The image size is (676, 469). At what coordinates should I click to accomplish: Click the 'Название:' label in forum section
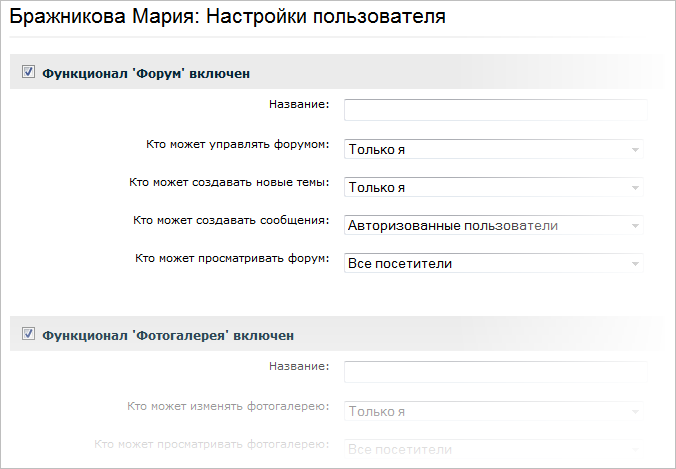300,104
